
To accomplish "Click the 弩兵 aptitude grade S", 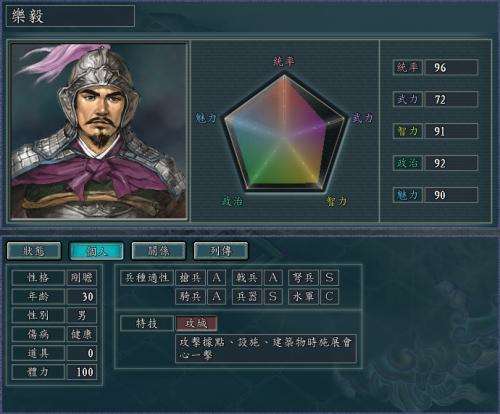I will 329,278.
